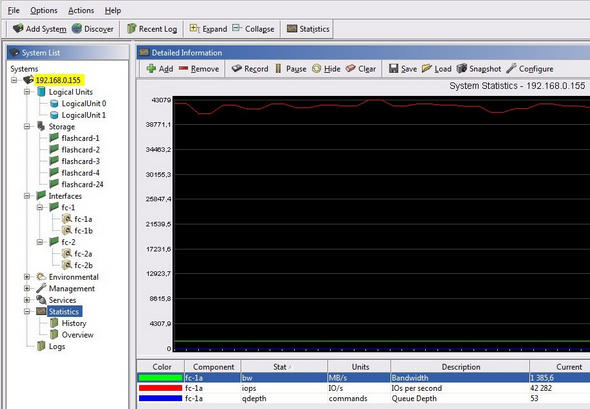Open the History item under Statistics
The image size is (590, 409).
[74, 323]
